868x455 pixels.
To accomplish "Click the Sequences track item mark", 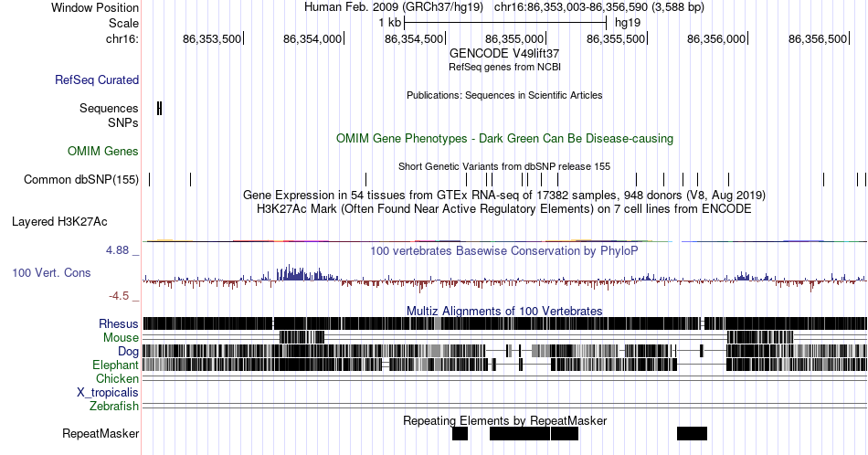I will [159, 109].
